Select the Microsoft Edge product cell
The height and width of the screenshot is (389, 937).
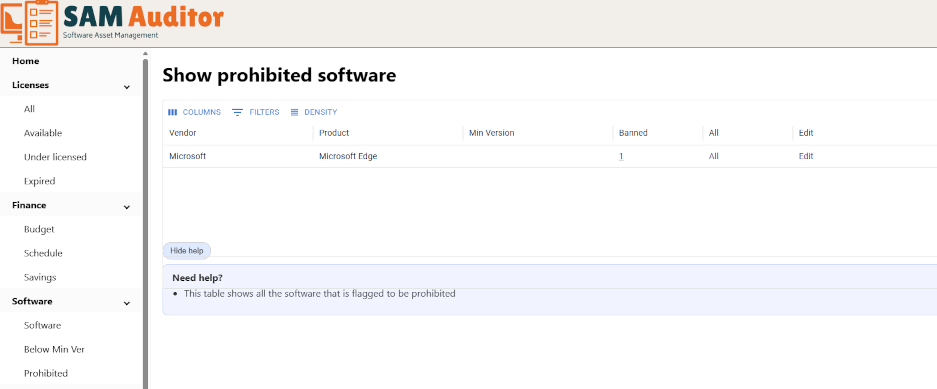(348, 157)
